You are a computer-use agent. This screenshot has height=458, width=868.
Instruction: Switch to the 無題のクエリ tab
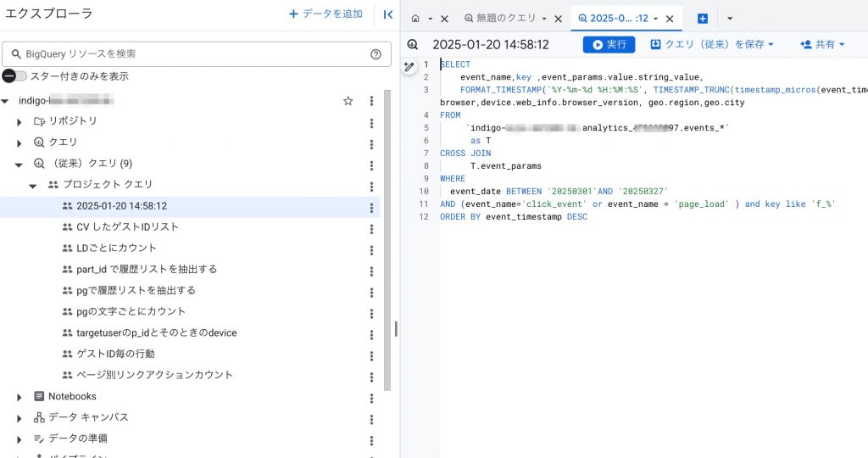500,19
